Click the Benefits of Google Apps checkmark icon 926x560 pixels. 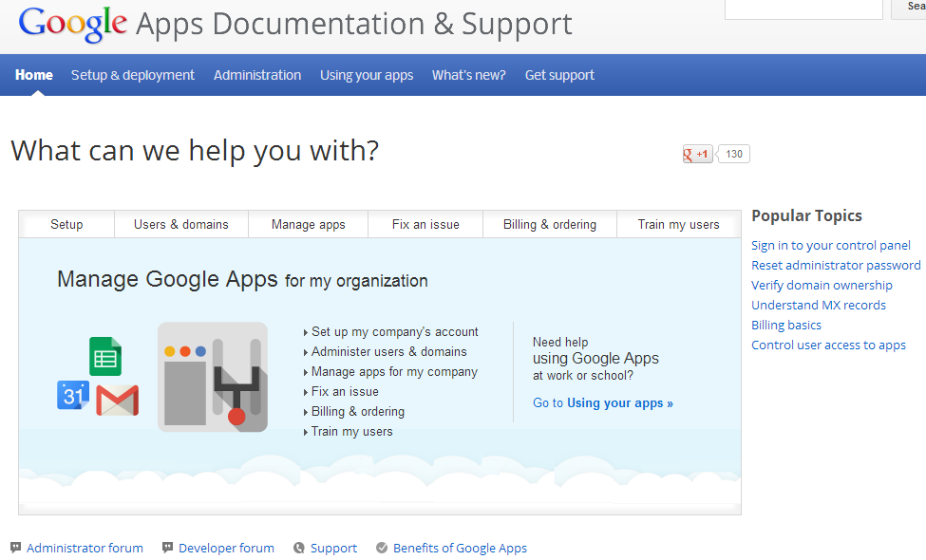click(382, 548)
